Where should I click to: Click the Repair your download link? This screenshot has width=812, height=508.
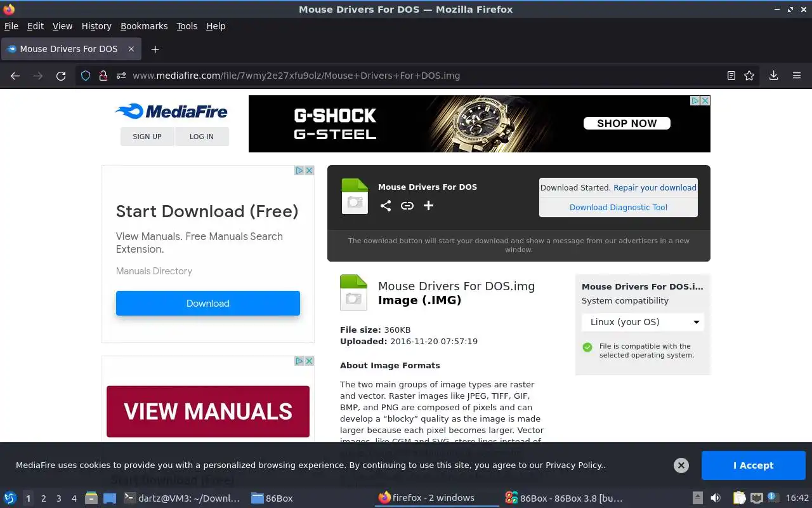(x=655, y=188)
